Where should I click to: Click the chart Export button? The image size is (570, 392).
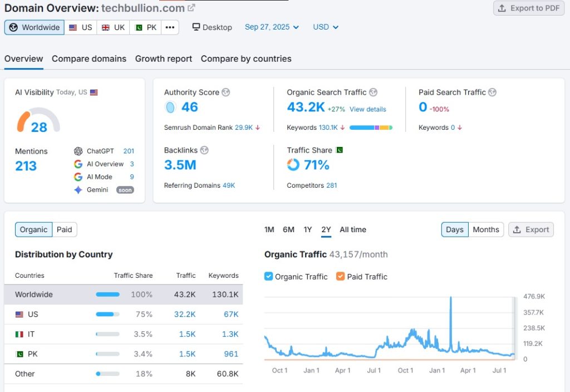[x=531, y=229]
